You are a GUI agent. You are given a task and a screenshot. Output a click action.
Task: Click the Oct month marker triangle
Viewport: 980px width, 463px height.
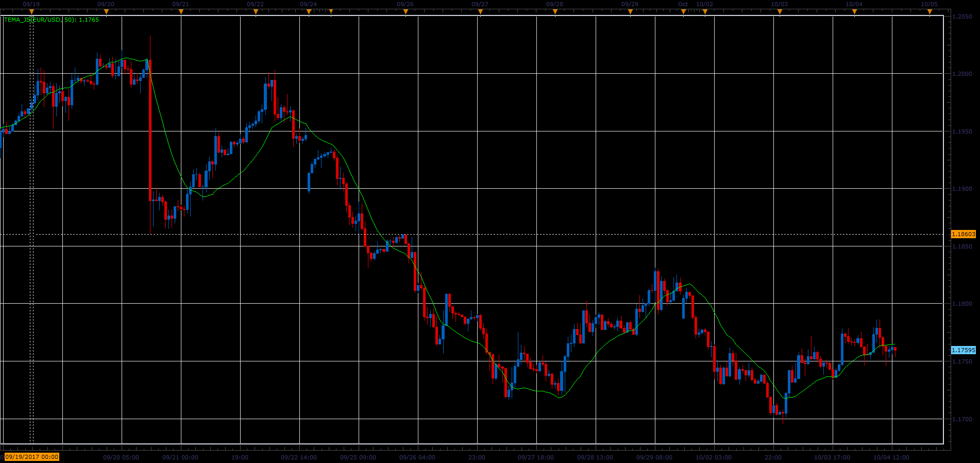coord(683,11)
